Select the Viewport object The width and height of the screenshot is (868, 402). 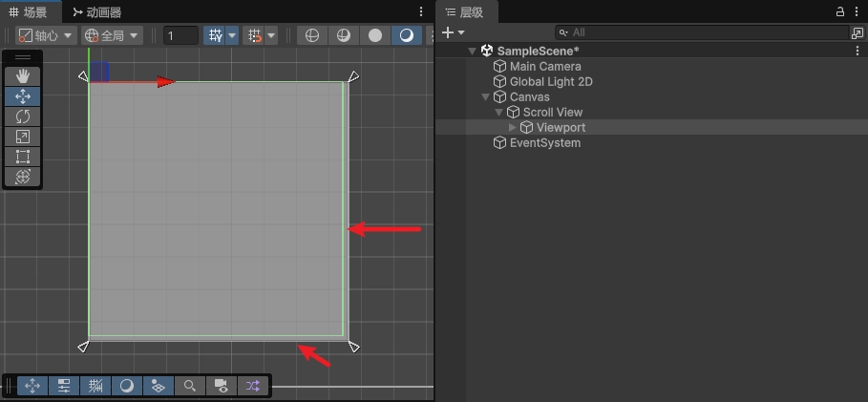click(561, 128)
